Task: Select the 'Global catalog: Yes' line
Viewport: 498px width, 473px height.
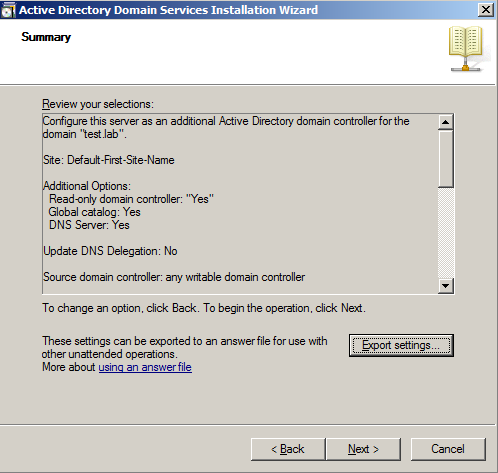Action: [x=95, y=212]
